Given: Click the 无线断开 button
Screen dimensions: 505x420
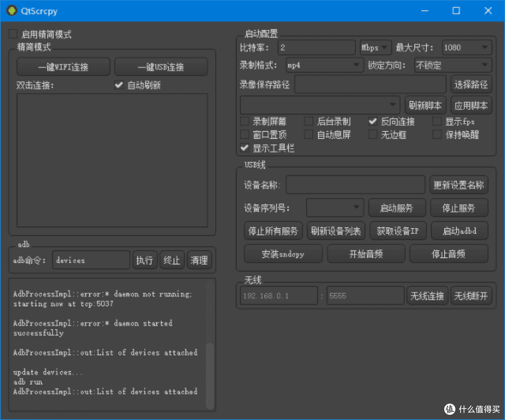Looking at the screenshot, I should 471,295.
